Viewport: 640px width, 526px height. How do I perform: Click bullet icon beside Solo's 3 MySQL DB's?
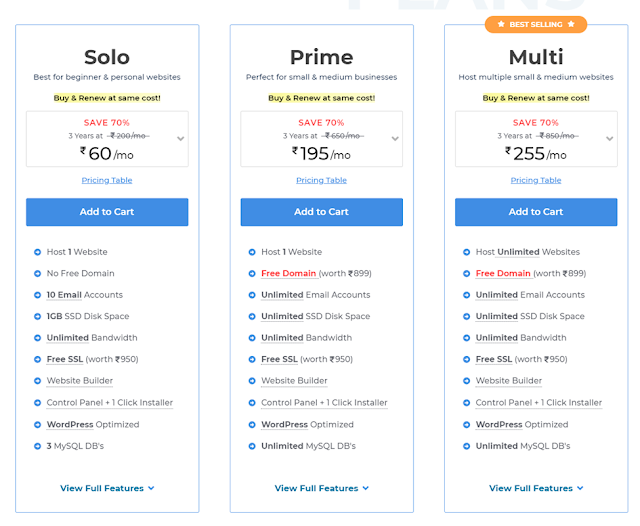[37, 446]
